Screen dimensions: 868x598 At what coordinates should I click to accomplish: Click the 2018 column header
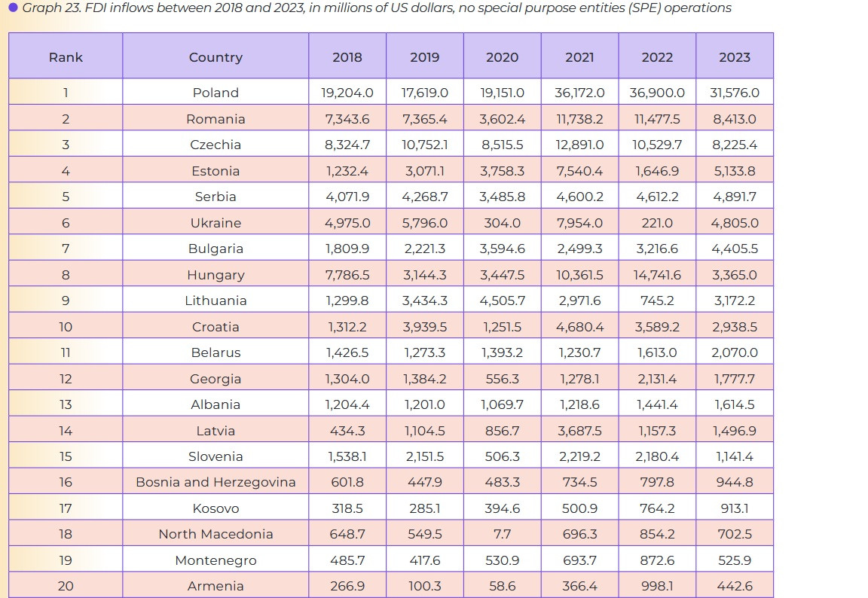tap(347, 57)
